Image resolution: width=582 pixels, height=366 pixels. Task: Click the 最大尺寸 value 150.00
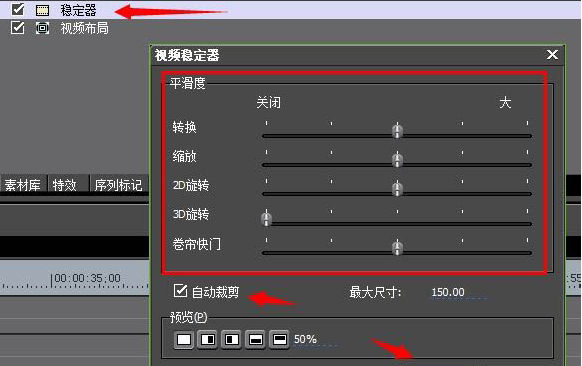(x=448, y=293)
